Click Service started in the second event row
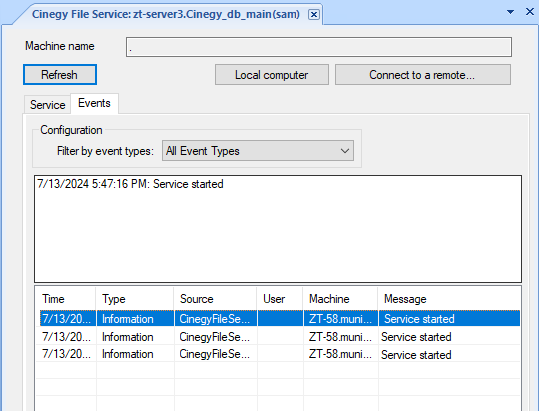The image size is (539, 411). (416, 337)
